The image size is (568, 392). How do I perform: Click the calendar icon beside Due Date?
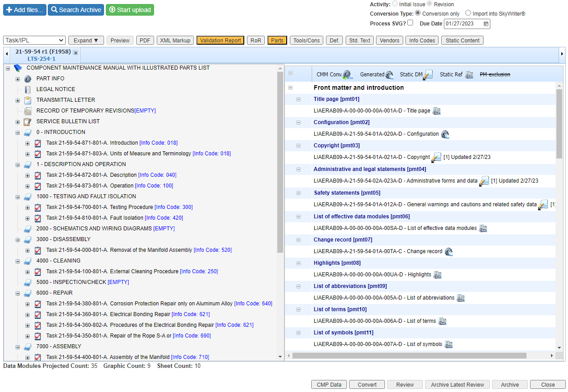486,24
